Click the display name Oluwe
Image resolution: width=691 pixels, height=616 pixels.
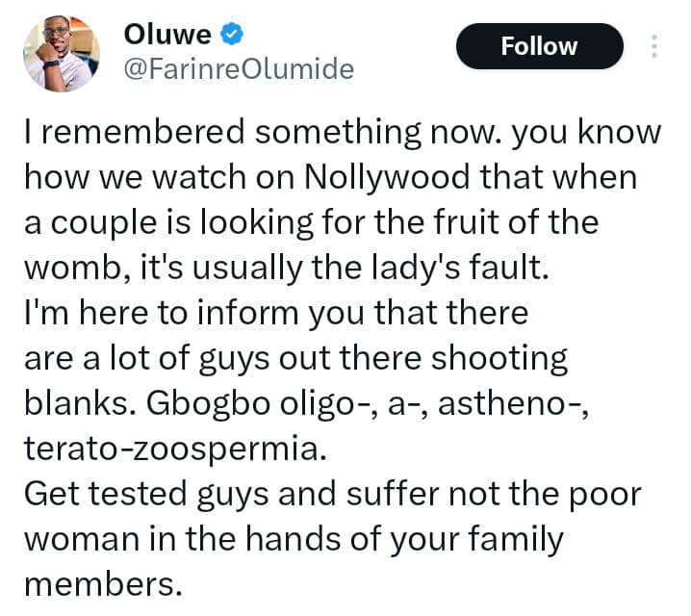pyautogui.click(x=167, y=35)
